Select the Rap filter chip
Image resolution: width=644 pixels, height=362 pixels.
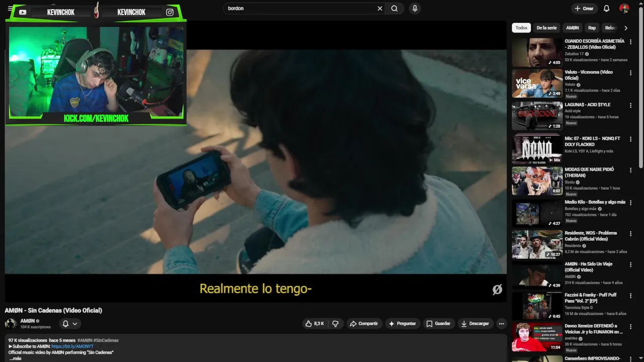click(592, 28)
